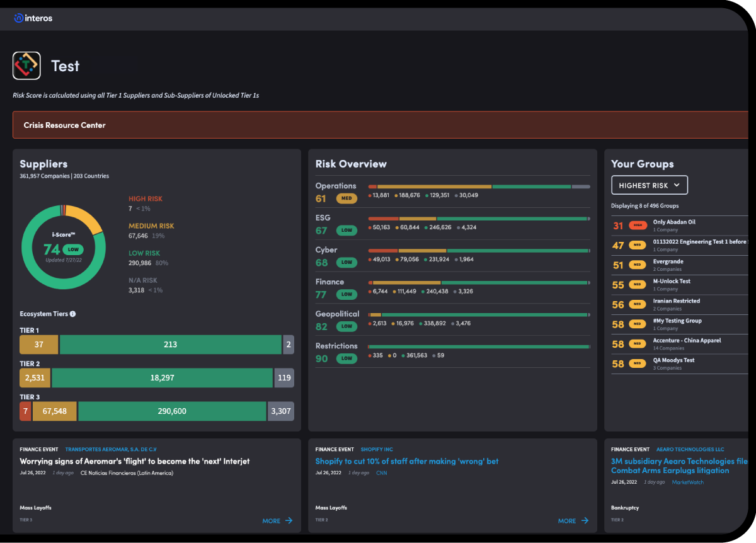Select the Tier 3 segment showing 67,548
This screenshot has height=543, width=756.
point(54,411)
